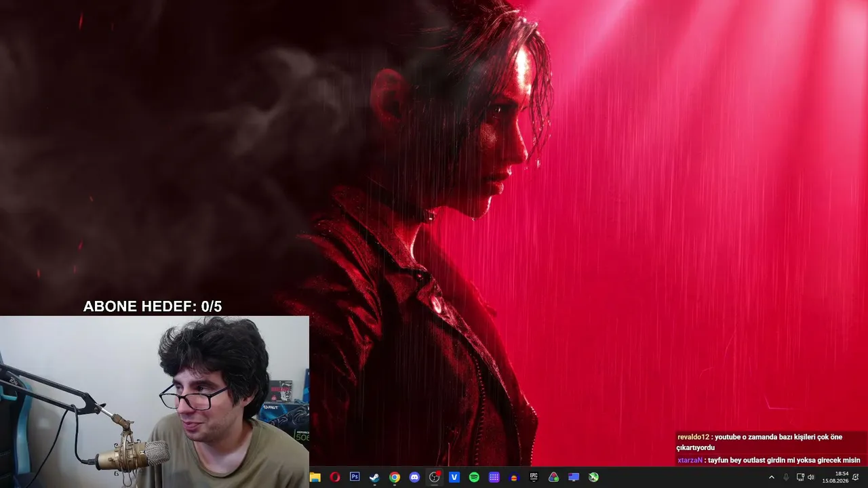Open the volume control in system tray
This screenshot has width=868, height=488.
(x=811, y=477)
